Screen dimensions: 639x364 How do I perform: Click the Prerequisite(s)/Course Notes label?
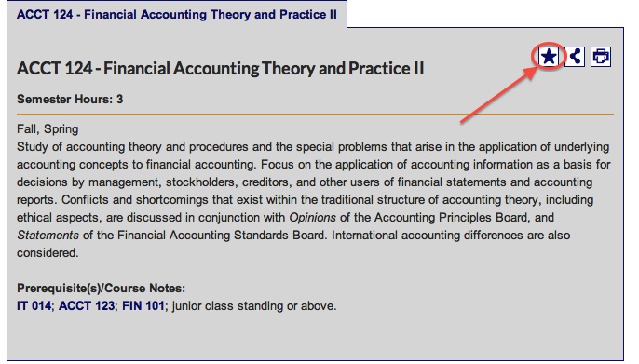click(101, 289)
